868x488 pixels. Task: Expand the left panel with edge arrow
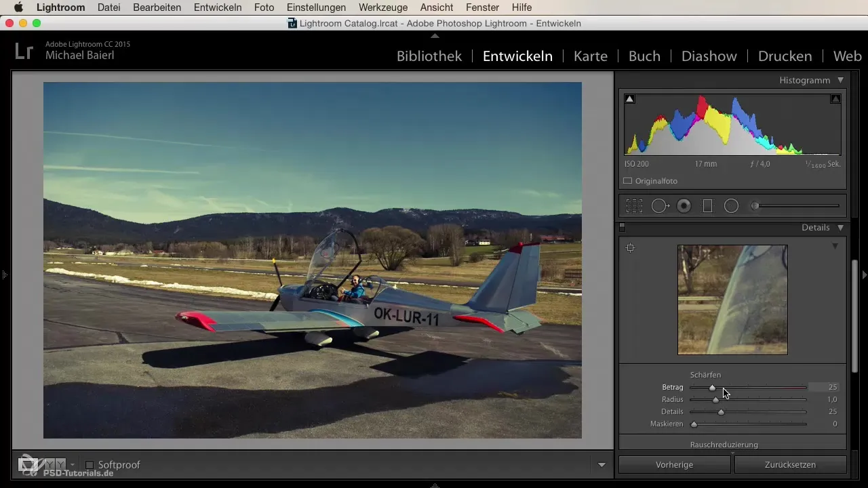(x=4, y=275)
